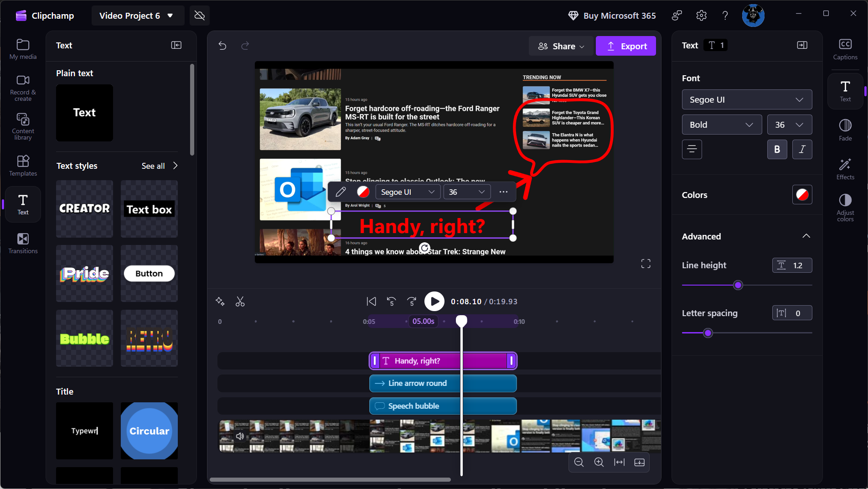
Task: Open the Share dropdown
Action: 561,46
